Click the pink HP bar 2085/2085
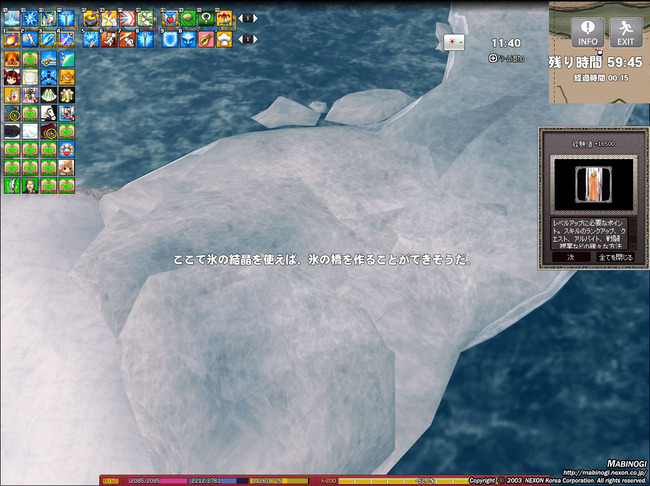650x486 pixels. [158, 481]
